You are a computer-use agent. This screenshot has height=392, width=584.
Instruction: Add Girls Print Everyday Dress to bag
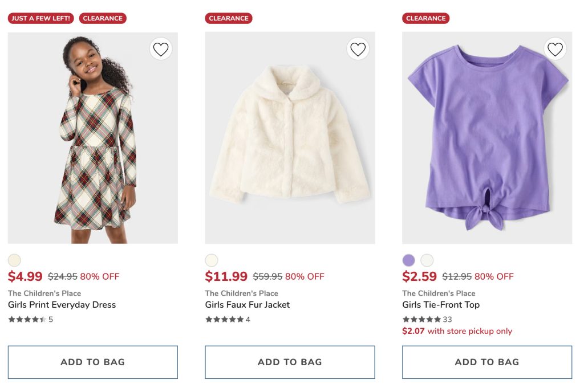92,362
